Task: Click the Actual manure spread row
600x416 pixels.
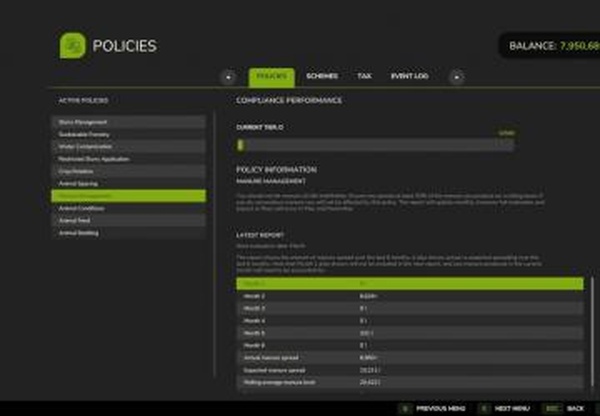Action: tap(410, 357)
